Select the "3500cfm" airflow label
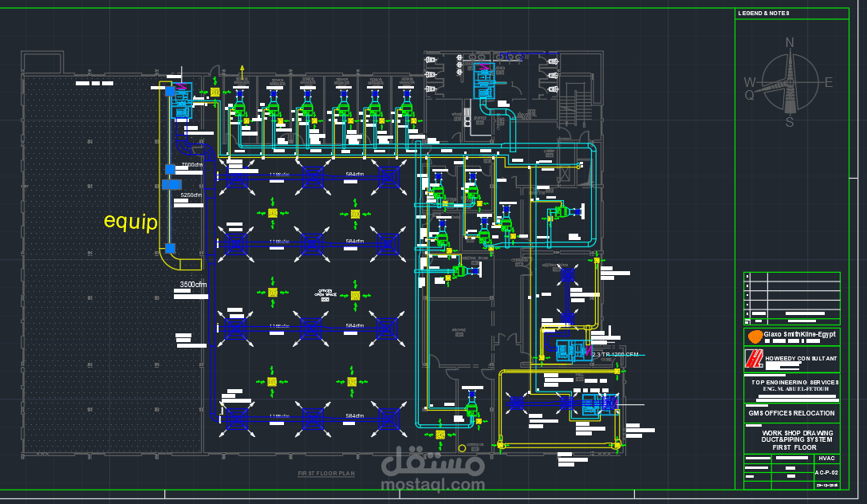The height and width of the screenshot is (504, 867). tap(193, 285)
